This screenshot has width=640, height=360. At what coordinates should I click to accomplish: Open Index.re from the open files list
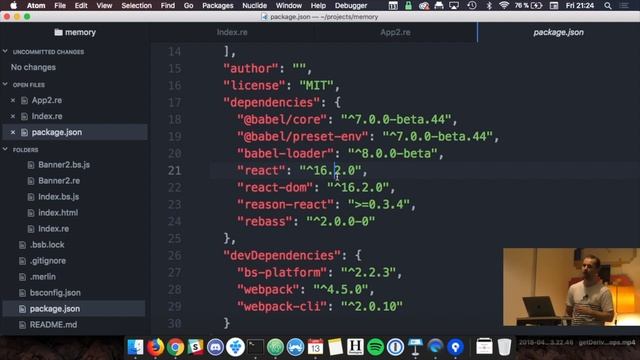tap(47, 116)
